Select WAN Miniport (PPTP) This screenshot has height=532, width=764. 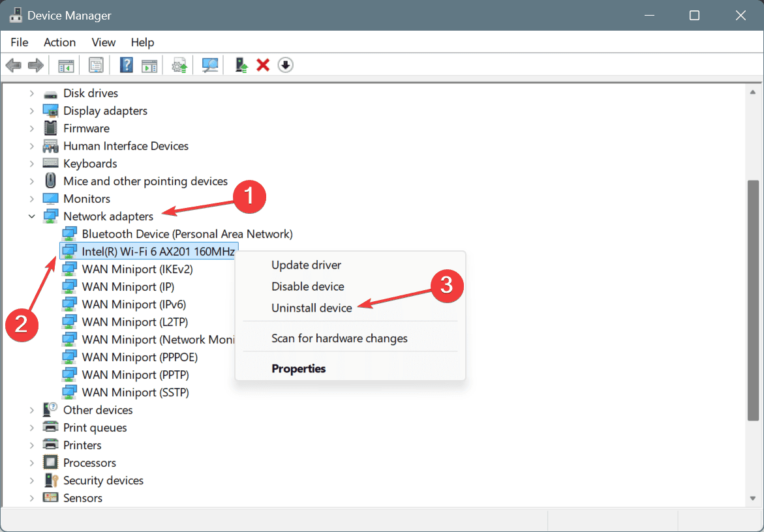tap(135, 375)
